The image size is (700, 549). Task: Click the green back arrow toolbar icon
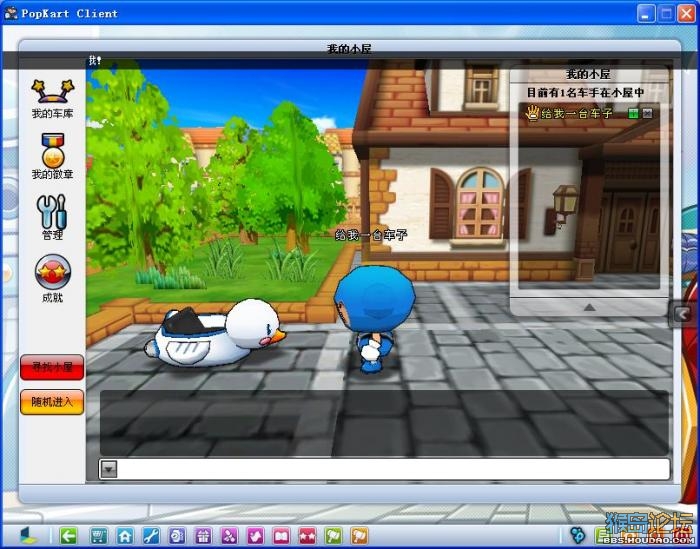68,535
